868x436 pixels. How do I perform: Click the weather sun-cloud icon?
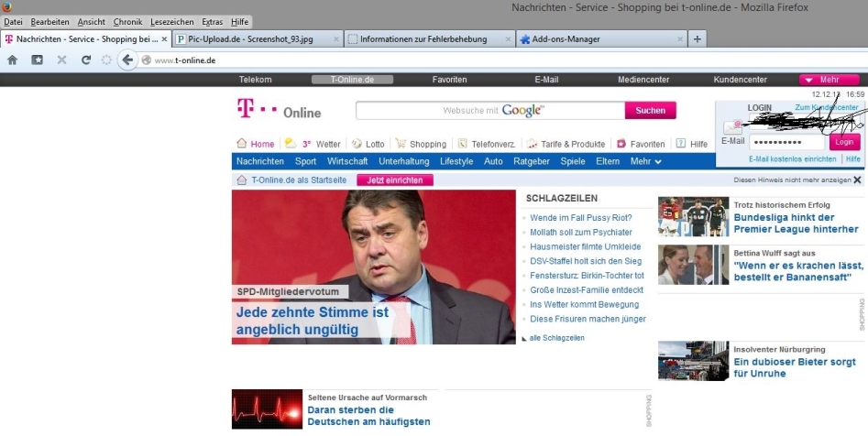pos(291,143)
